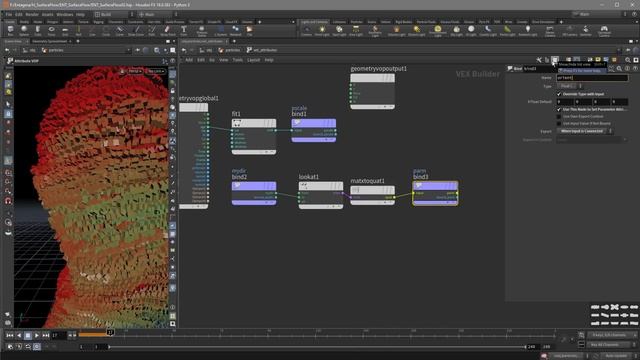Open the Export dropdown When Input is Connected
The width and height of the screenshot is (640, 360).
[x=584, y=131]
